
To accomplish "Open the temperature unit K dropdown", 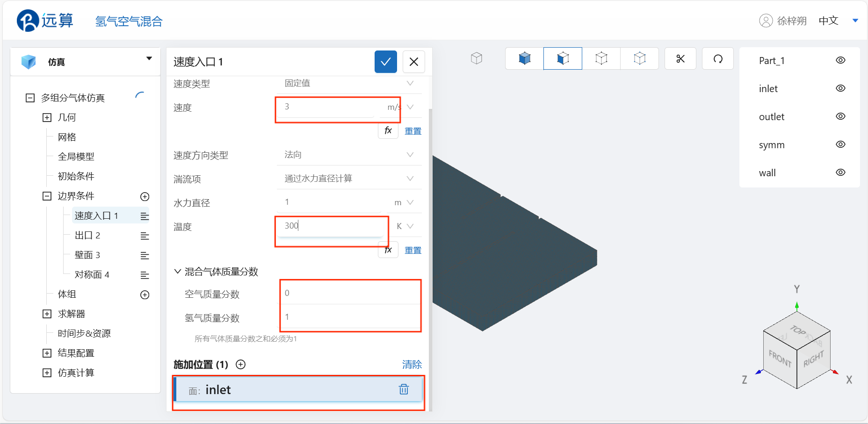I will point(405,226).
